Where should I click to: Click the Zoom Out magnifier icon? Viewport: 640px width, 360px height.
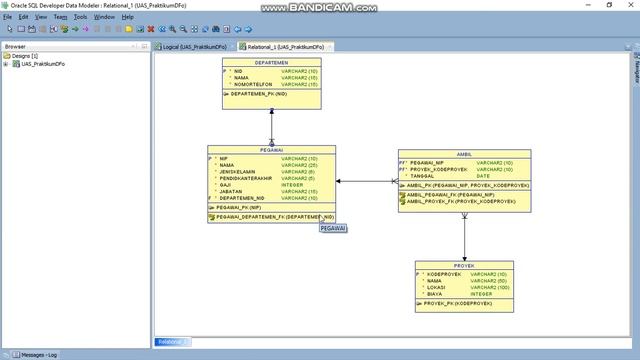[x=183, y=29]
